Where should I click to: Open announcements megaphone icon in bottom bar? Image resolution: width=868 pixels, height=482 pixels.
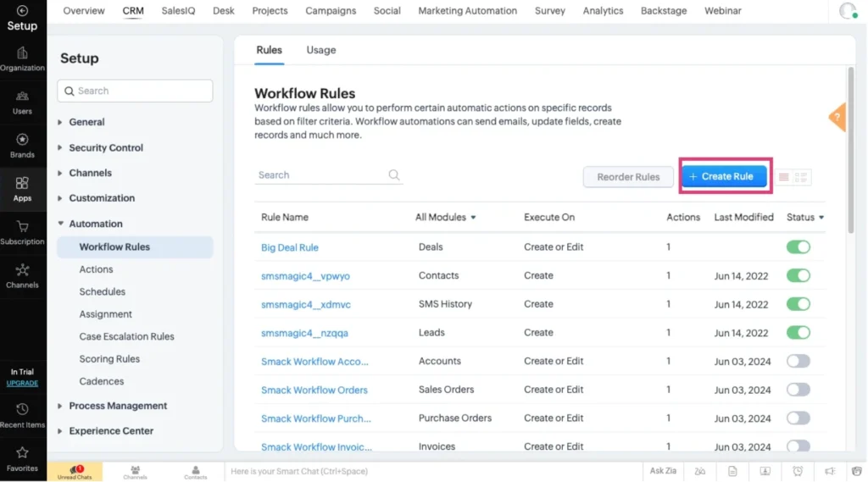point(830,472)
